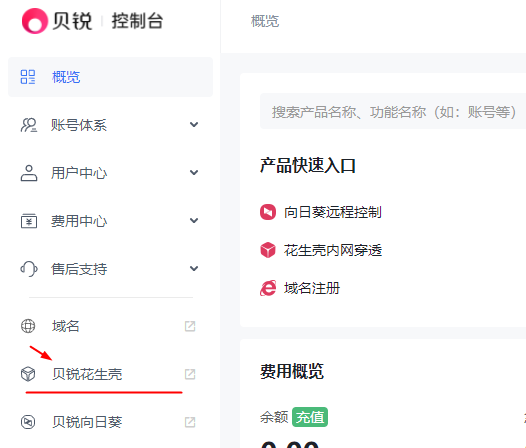Expand the 账号体系 chevron
526x448 pixels.
(194, 125)
